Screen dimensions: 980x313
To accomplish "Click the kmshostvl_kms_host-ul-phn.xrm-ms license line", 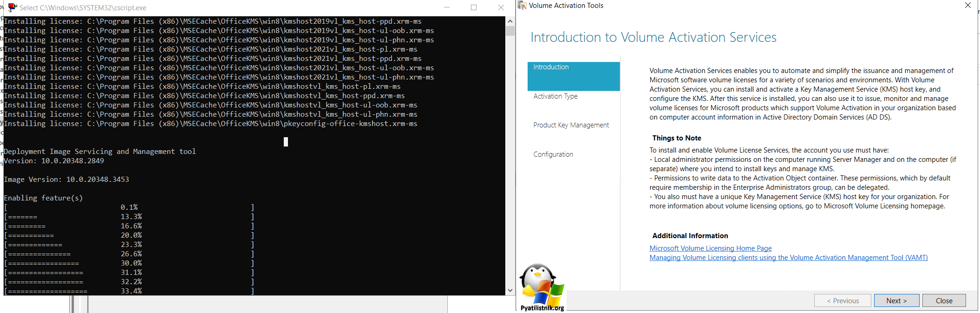I will pyautogui.click(x=210, y=114).
